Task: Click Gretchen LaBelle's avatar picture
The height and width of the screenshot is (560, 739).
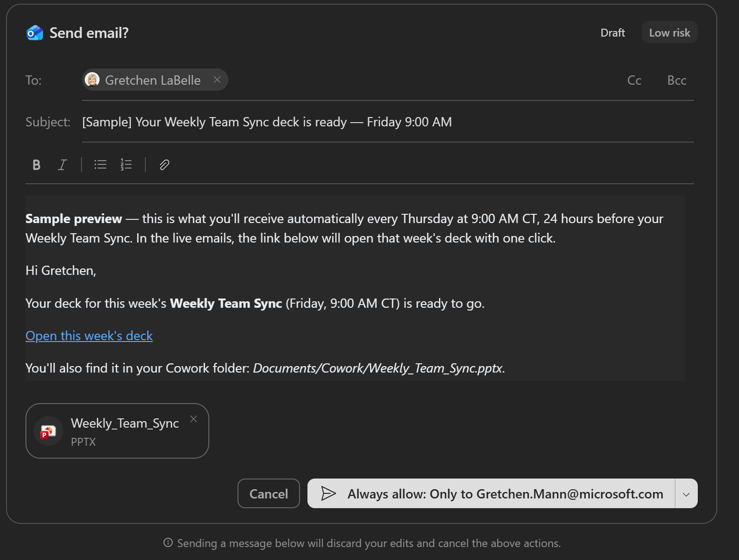Action: pos(93,80)
